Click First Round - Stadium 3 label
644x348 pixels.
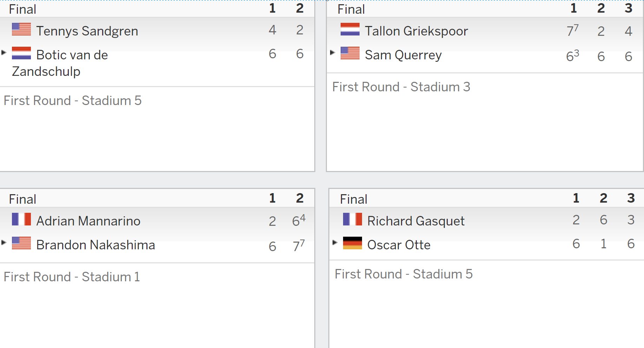pyautogui.click(x=401, y=87)
